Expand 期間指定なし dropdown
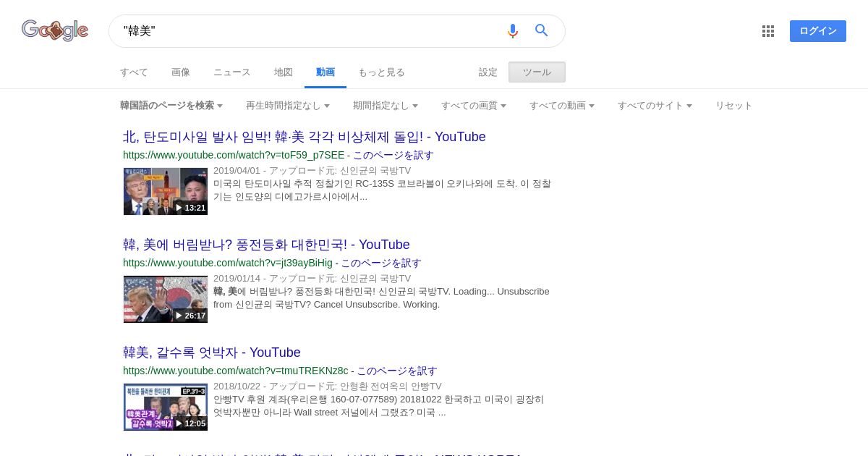Screen dimensions: 868x456 386,106
